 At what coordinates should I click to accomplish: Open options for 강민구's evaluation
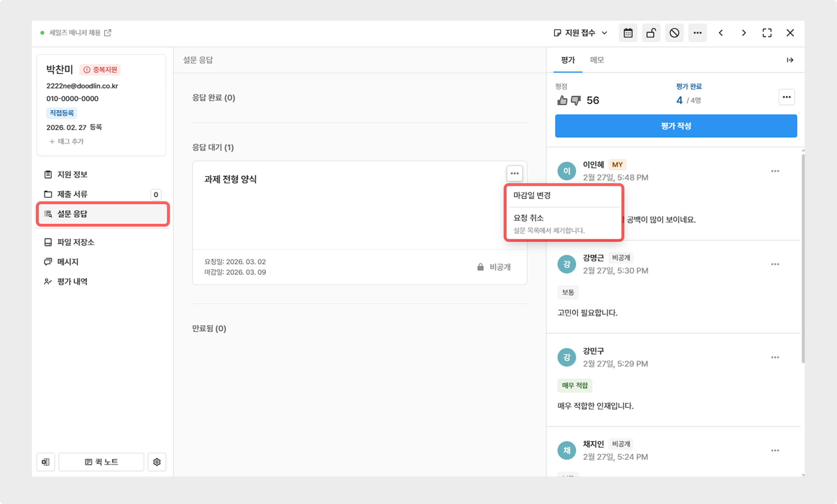(x=775, y=357)
